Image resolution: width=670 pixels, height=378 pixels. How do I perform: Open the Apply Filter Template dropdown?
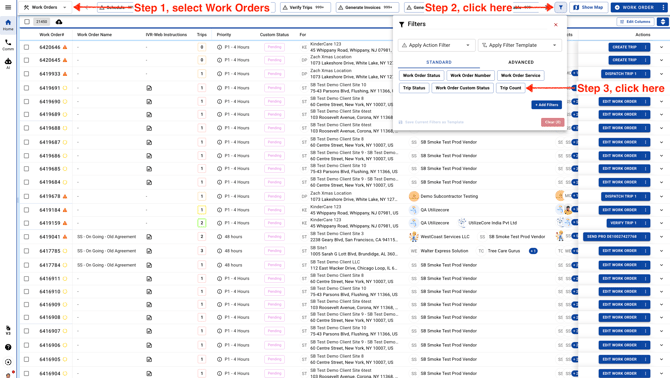coord(519,45)
